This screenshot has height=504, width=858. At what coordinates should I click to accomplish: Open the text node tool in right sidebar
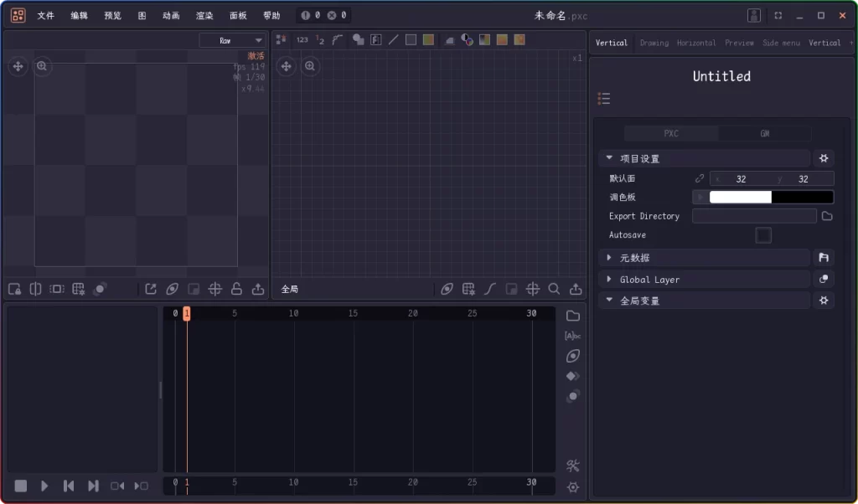click(572, 336)
